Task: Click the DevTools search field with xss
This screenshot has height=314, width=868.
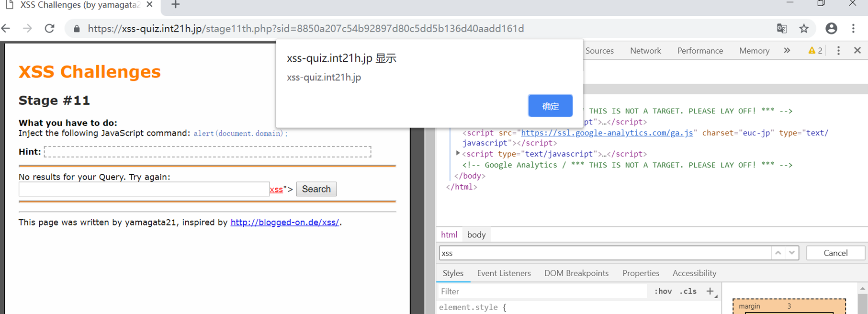Action: pyautogui.click(x=605, y=253)
